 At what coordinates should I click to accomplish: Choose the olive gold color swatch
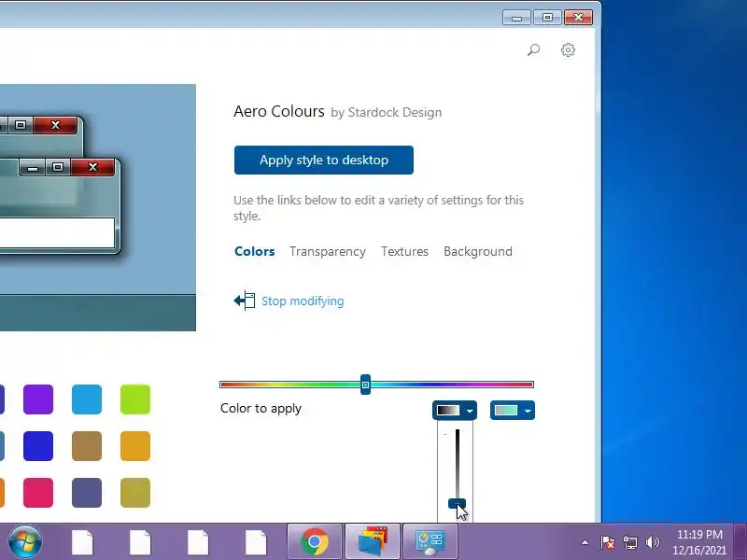pos(135,493)
